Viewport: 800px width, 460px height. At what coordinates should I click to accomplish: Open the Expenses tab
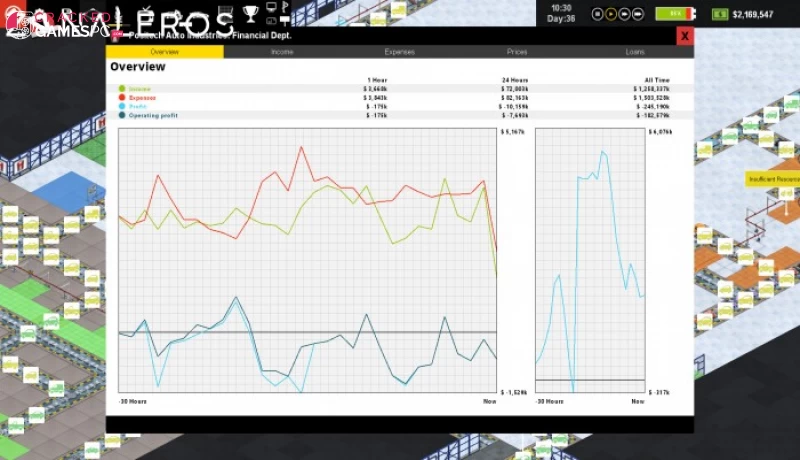click(x=399, y=51)
